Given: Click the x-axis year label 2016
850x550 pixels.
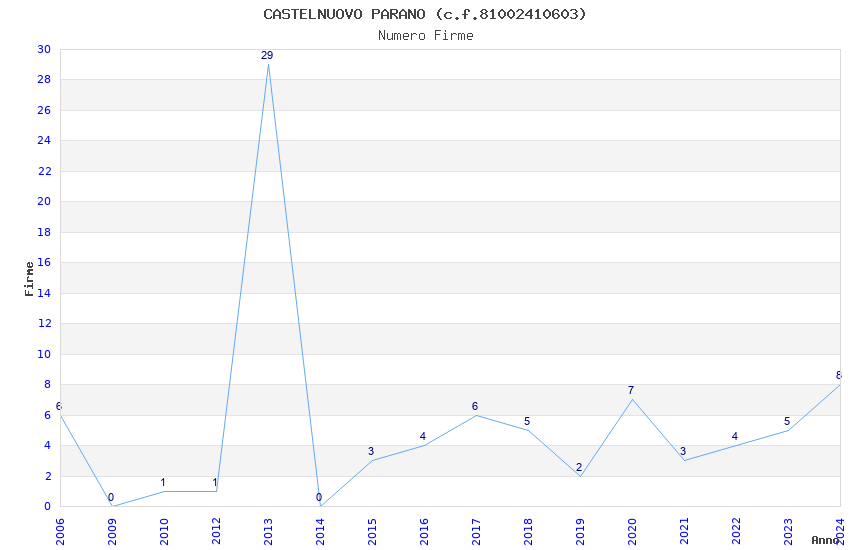Looking at the screenshot, I should (424, 532).
